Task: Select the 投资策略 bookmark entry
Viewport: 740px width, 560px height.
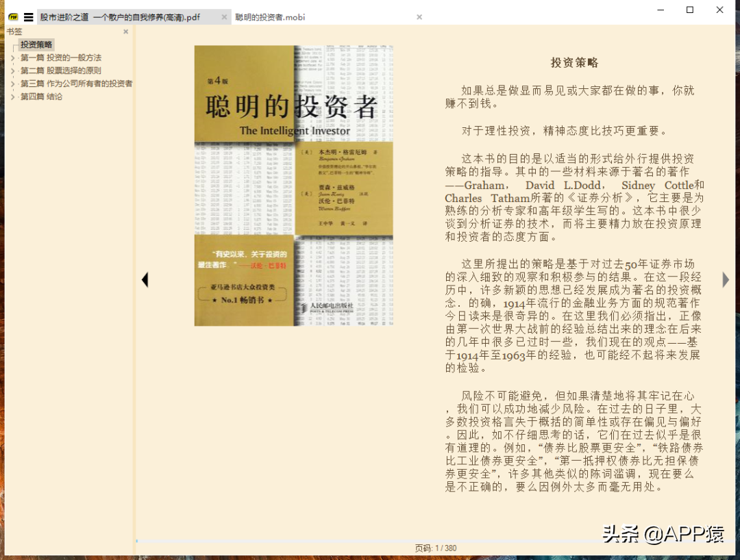Action: (36, 44)
